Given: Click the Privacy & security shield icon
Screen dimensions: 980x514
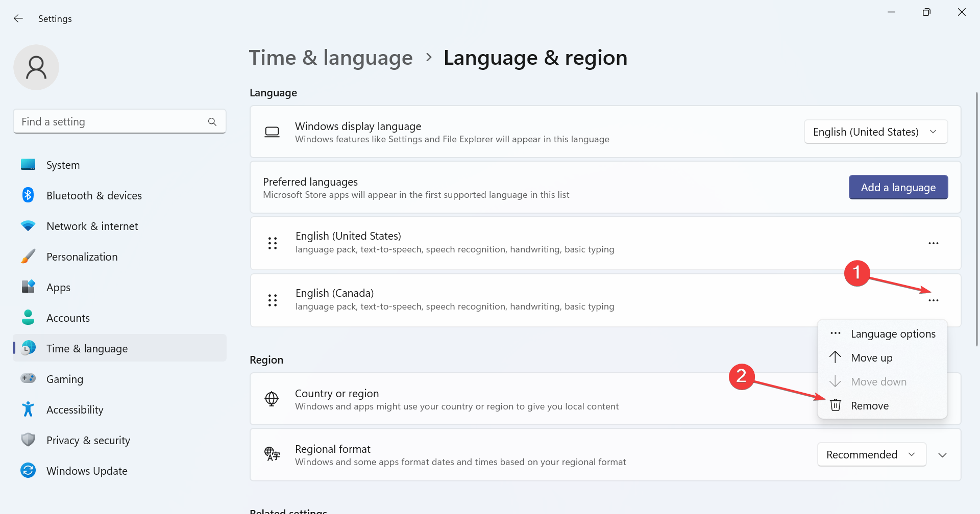Looking at the screenshot, I should 28,440.
